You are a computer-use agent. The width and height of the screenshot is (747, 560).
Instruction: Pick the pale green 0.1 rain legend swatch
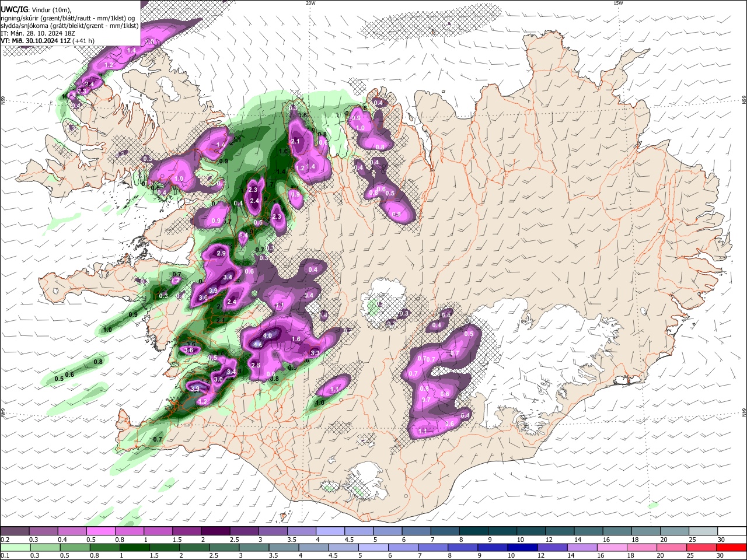(15, 547)
